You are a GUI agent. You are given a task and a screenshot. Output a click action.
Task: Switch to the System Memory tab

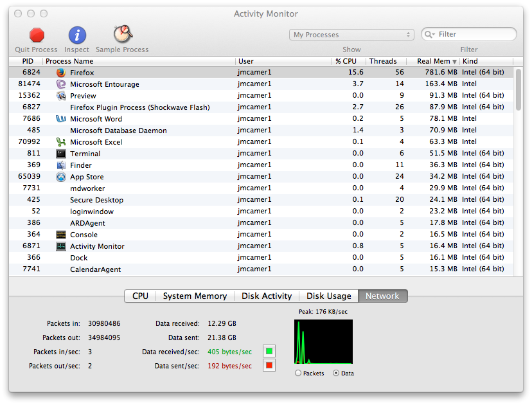point(195,296)
